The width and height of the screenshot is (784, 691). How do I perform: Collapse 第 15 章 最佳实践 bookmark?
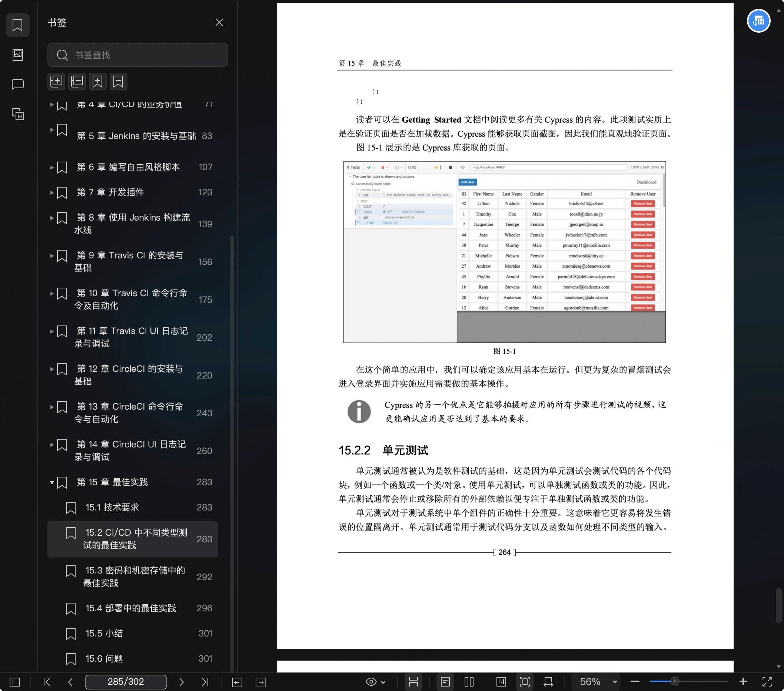(x=52, y=483)
